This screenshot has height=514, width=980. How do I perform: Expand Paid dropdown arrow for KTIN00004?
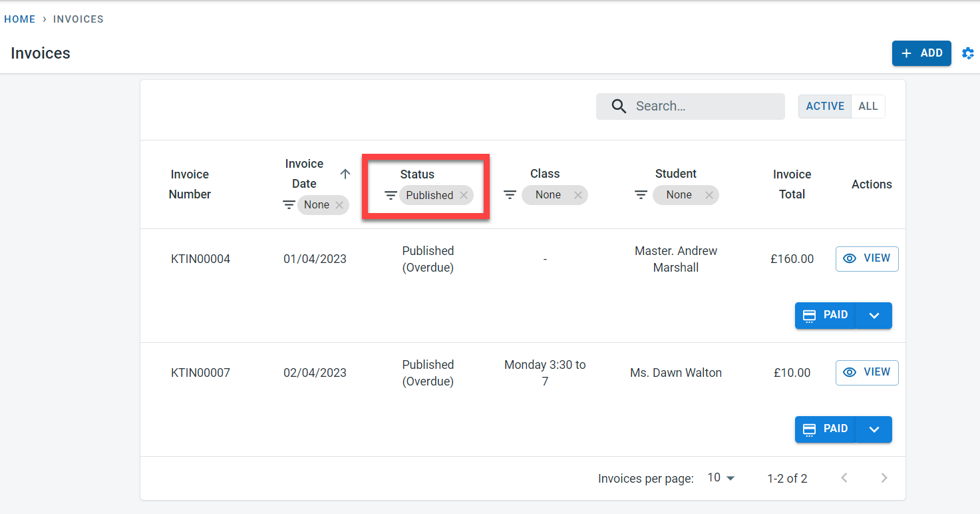tap(874, 316)
